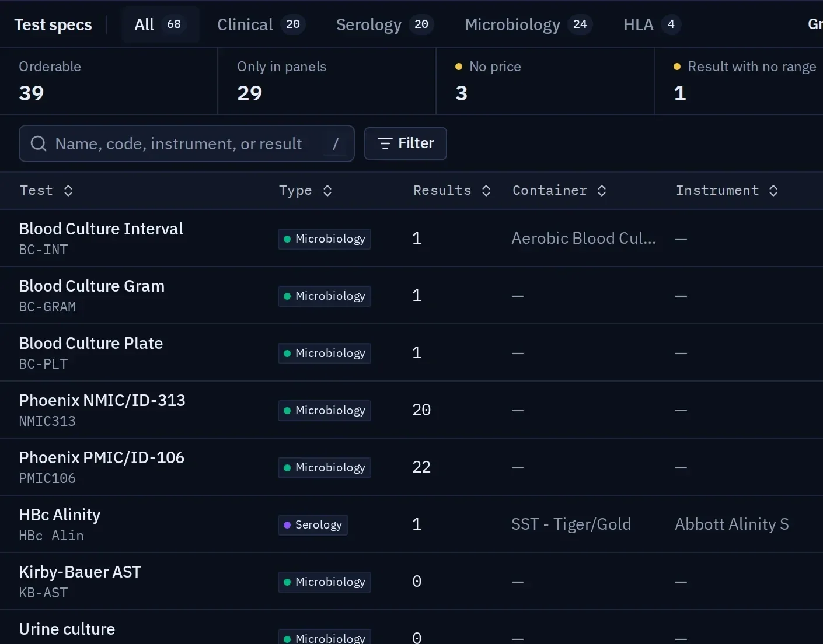Click the results count 22 for PMIC106
The width and height of the screenshot is (823, 644).
pyautogui.click(x=421, y=467)
